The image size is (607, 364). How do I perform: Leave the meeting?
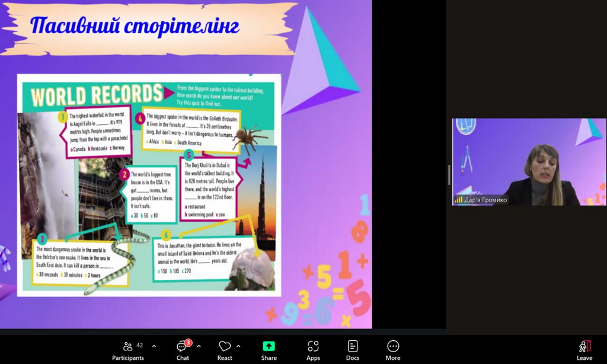[584, 350]
